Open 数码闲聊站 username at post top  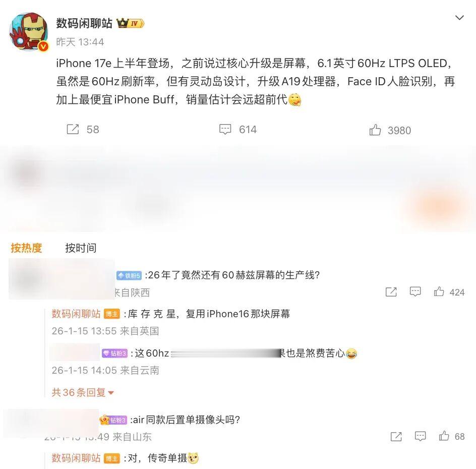coord(84,23)
